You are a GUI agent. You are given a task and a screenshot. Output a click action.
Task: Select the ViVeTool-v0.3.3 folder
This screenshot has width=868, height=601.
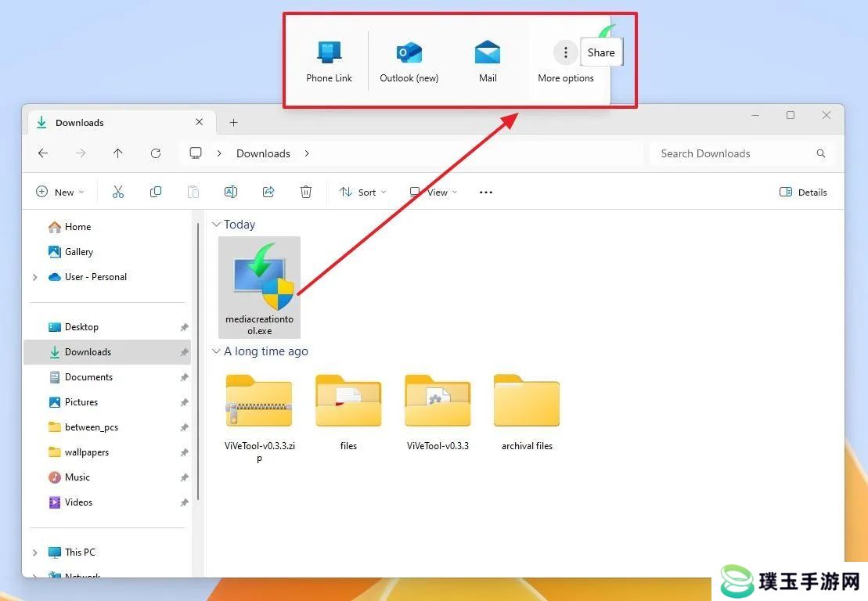(438, 413)
